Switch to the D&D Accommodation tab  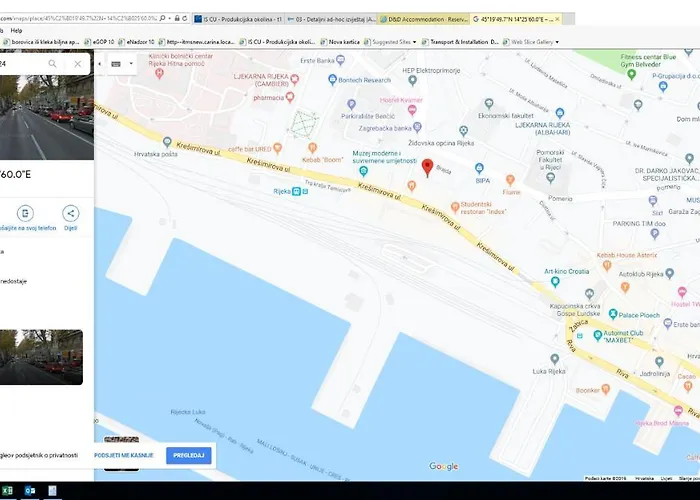click(x=424, y=19)
